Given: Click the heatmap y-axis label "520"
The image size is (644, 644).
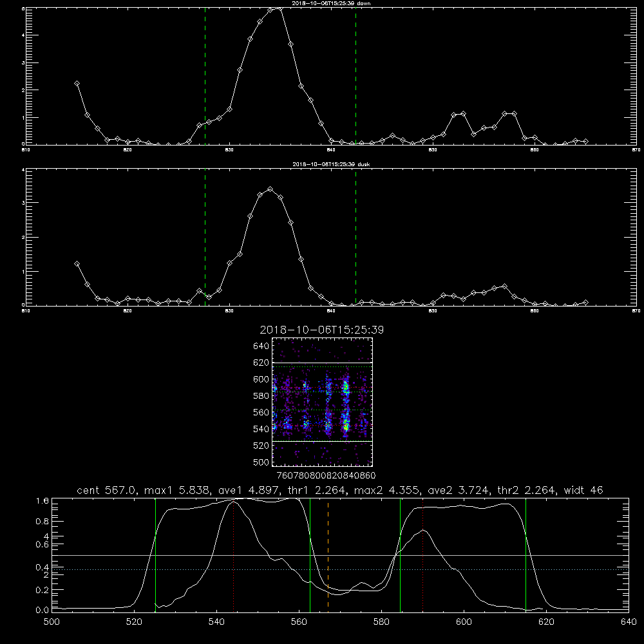Looking at the screenshot, I should coord(261,446).
